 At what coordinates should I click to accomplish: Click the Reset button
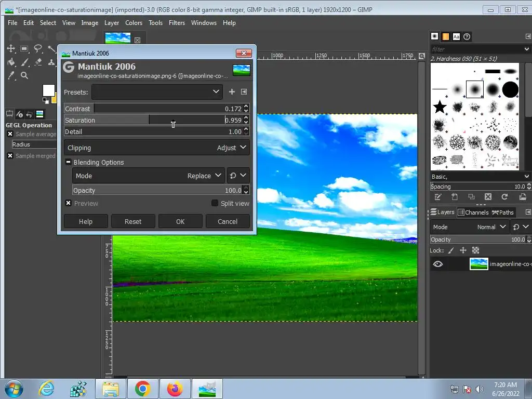tap(133, 221)
